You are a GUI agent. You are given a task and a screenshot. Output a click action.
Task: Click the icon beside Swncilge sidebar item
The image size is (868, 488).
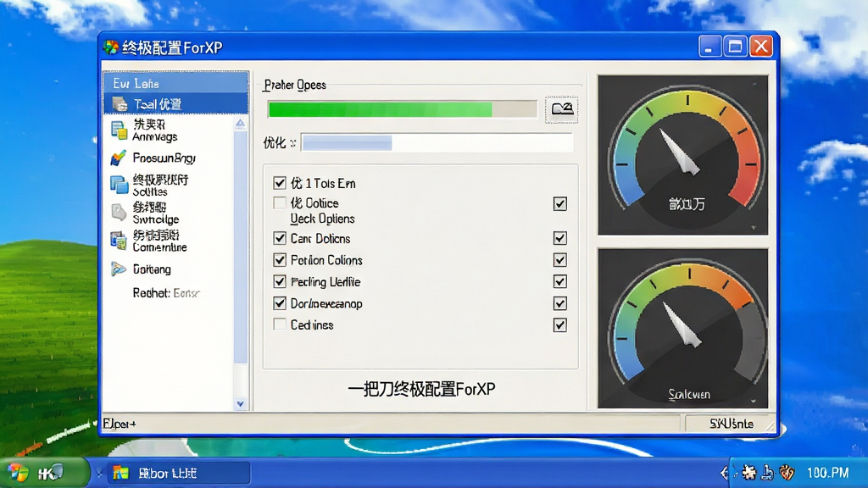pyautogui.click(x=119, y=213)
